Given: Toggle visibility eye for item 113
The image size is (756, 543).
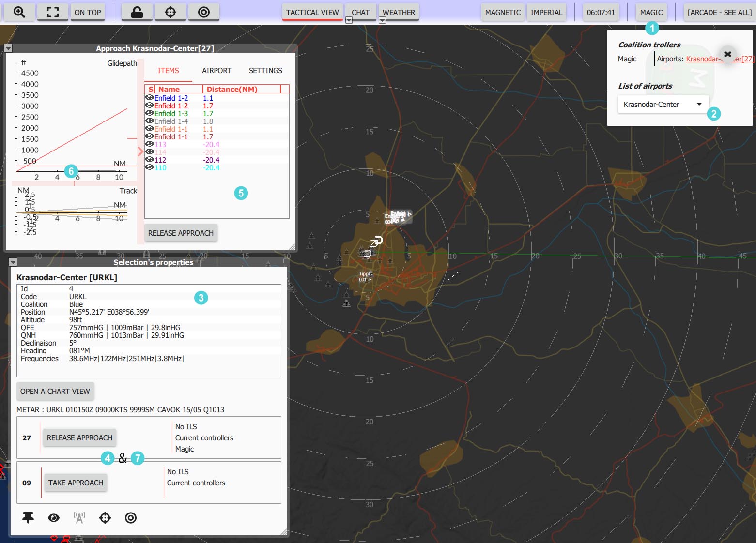Looking at the screenshot, I should 150,144.
